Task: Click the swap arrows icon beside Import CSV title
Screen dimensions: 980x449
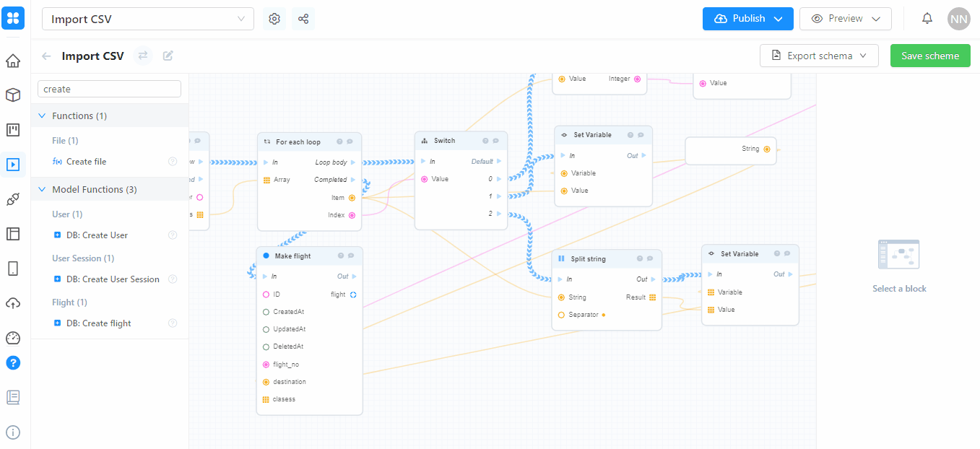Action: [143, 56]
